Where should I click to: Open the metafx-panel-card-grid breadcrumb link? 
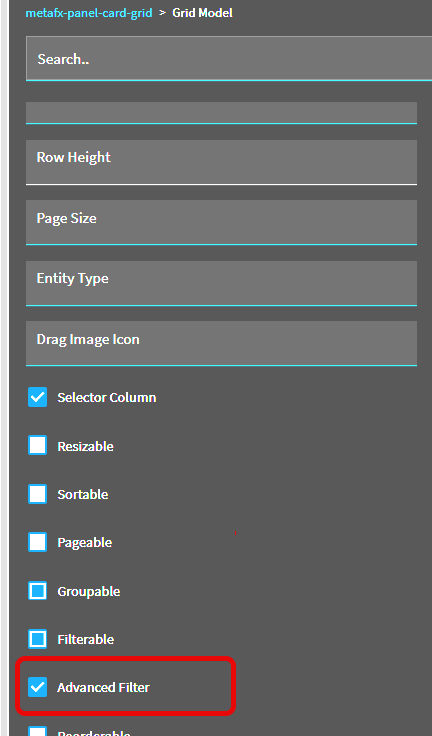coord(89,13)
